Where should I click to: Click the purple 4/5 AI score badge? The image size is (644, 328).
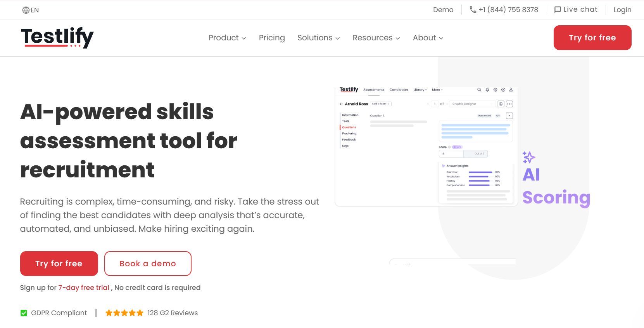coord(458,147)
